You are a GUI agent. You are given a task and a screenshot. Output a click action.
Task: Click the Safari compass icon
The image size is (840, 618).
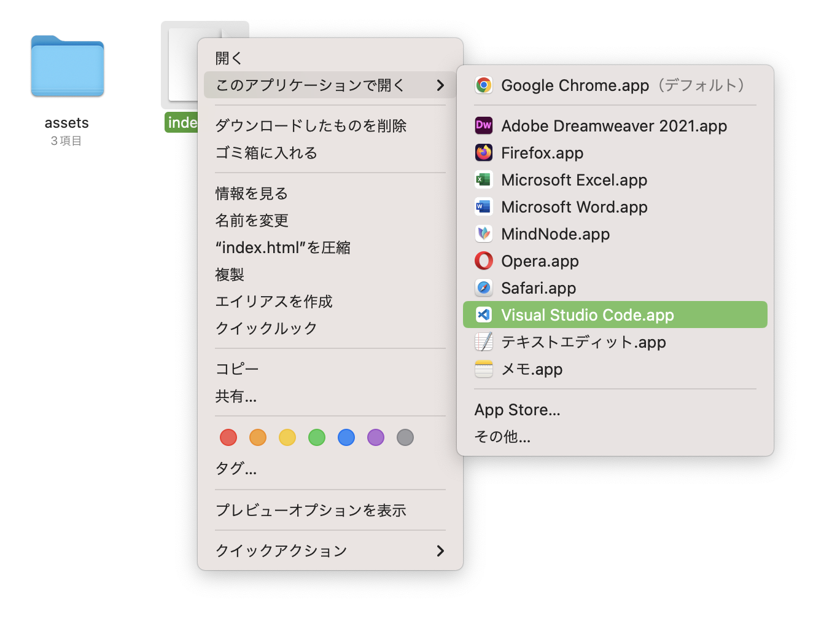[x=484, y=288]
